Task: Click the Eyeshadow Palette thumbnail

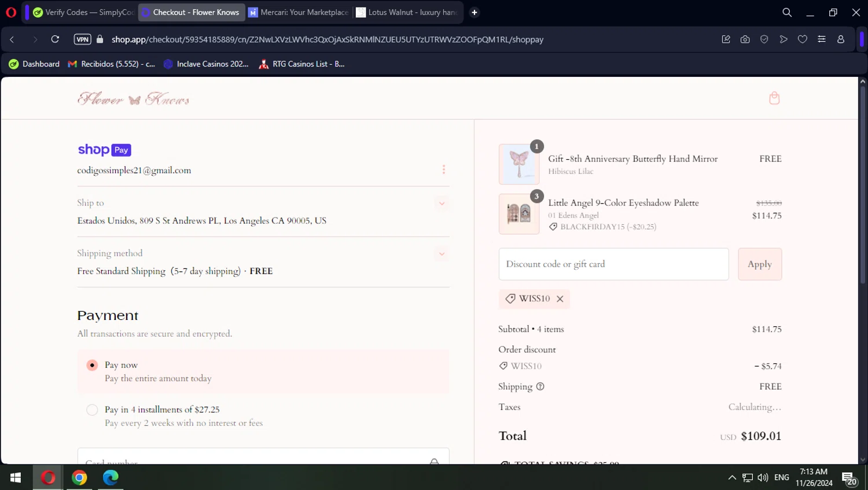Action: [519, 214]
